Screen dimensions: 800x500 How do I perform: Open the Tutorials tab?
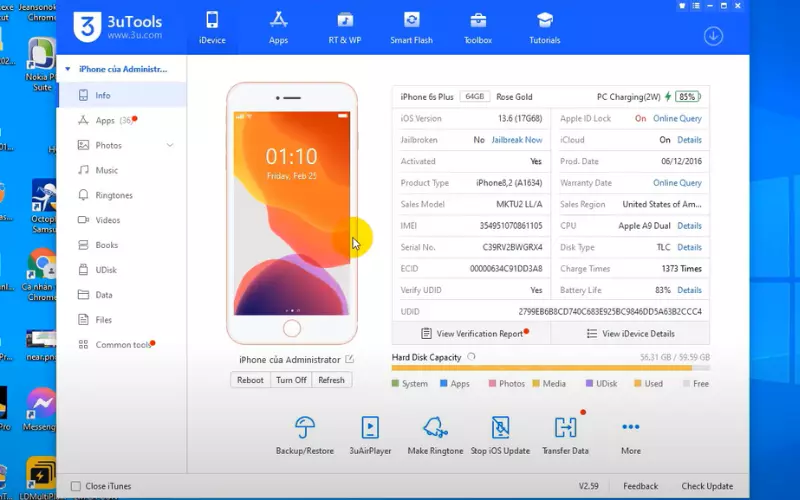pyautogui.click(x=544, y=28)
